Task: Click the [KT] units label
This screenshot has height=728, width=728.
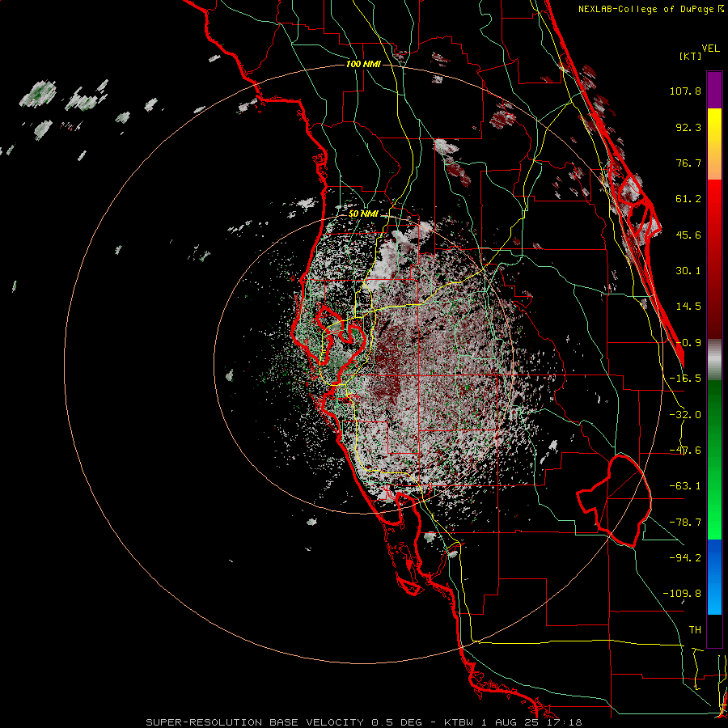Action: [690, 56]
